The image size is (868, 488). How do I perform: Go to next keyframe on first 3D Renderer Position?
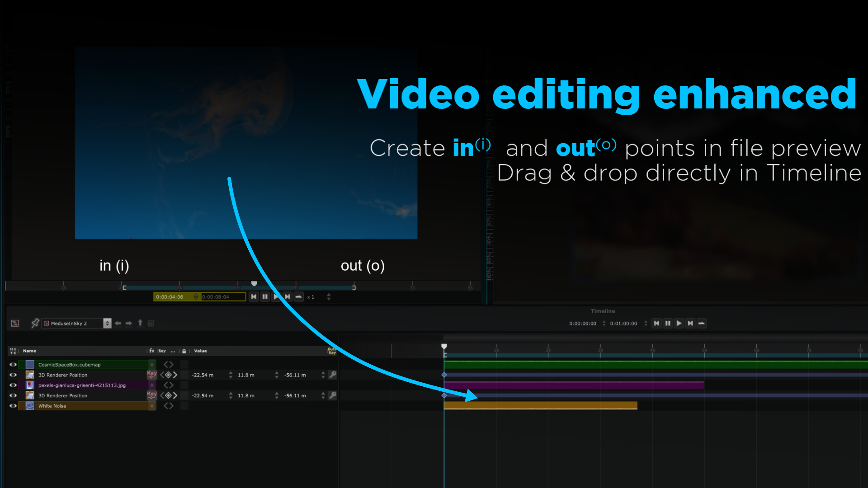point(175,375)
